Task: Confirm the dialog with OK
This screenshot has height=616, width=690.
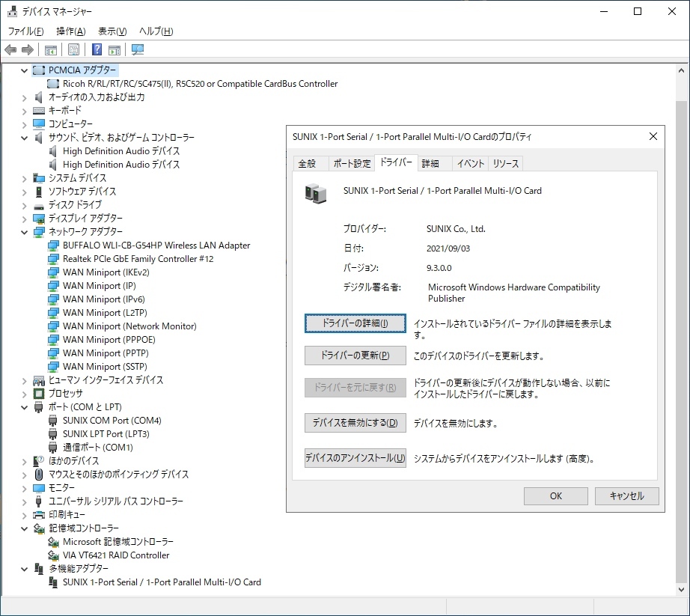Action: point(556,496)
